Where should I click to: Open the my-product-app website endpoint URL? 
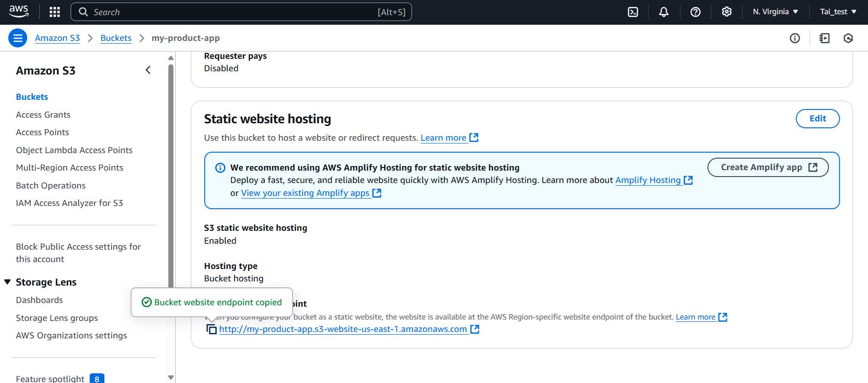[x=349, y=329]
